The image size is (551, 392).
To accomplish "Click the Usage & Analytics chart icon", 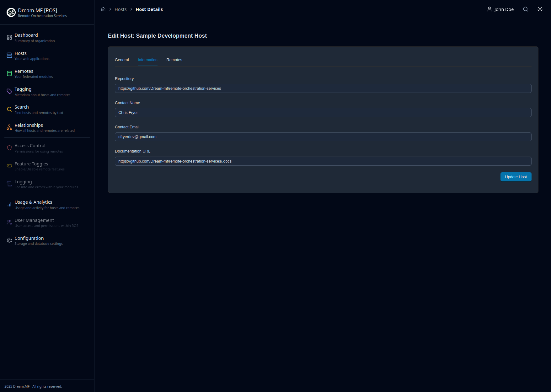I will 9,204.
